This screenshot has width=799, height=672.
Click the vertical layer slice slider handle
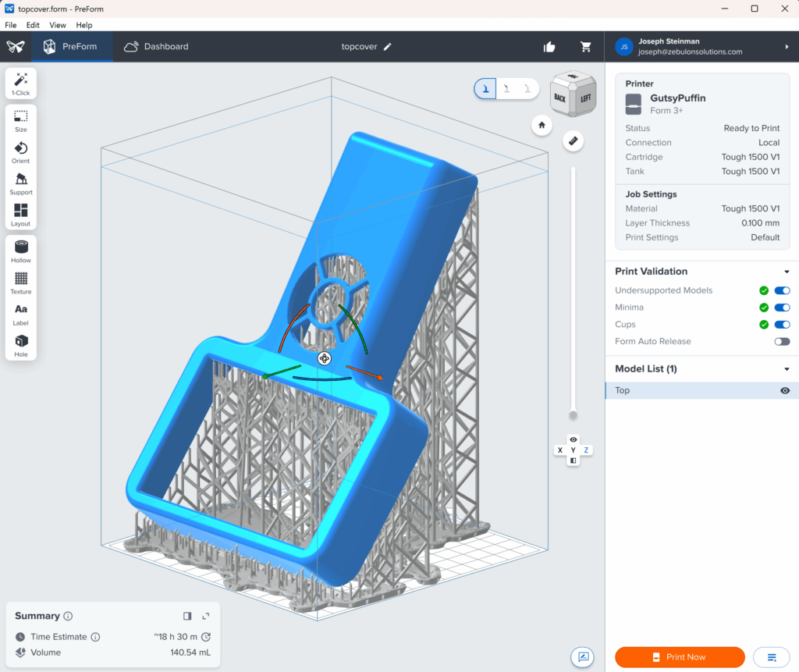coord(574,414)
